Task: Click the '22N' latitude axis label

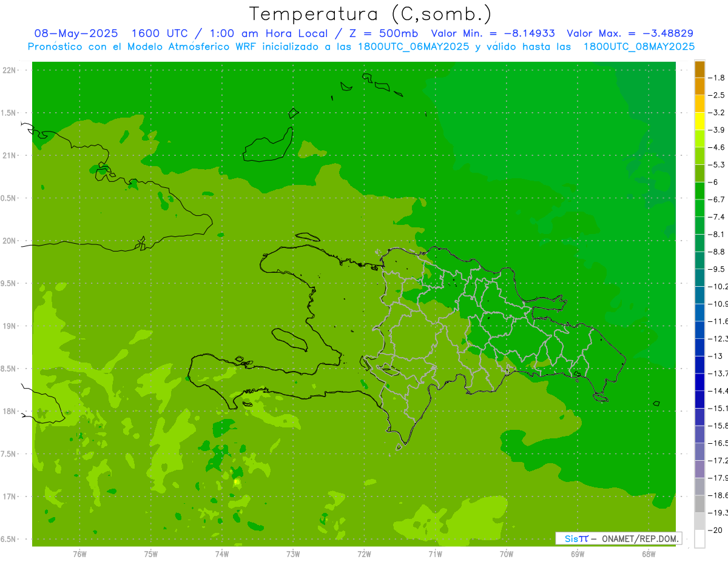Action: [x=9, y=70]
